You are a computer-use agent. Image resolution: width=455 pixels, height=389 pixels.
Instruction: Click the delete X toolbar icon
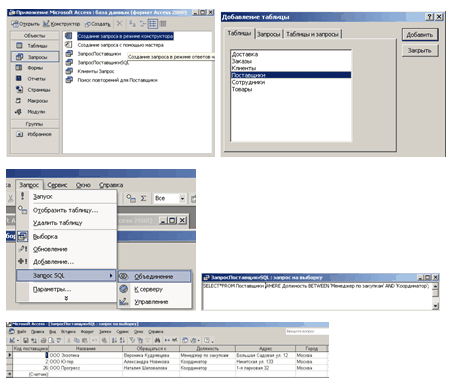pyautogui.click(x=119, y=24)
